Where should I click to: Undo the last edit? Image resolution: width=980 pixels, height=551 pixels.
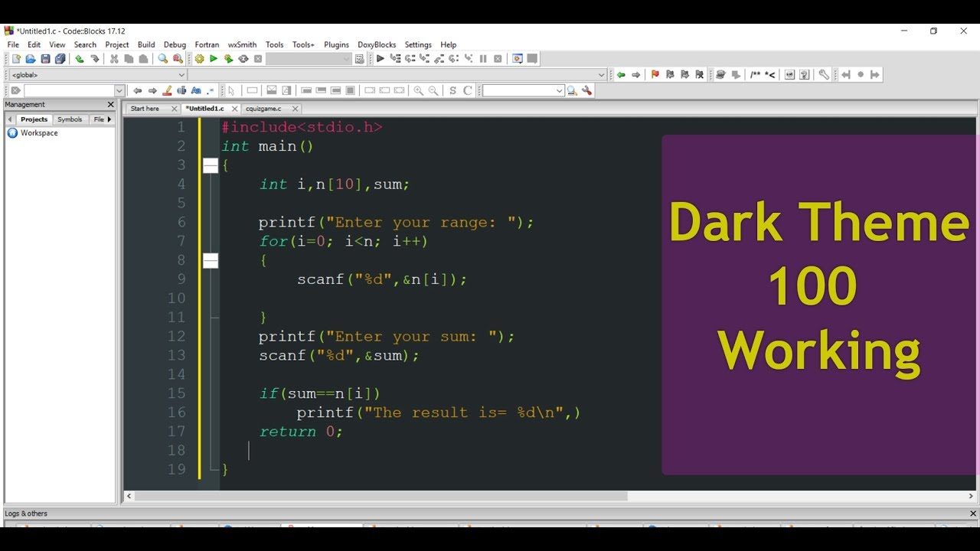pyautogui.click(x=80, y=59)
